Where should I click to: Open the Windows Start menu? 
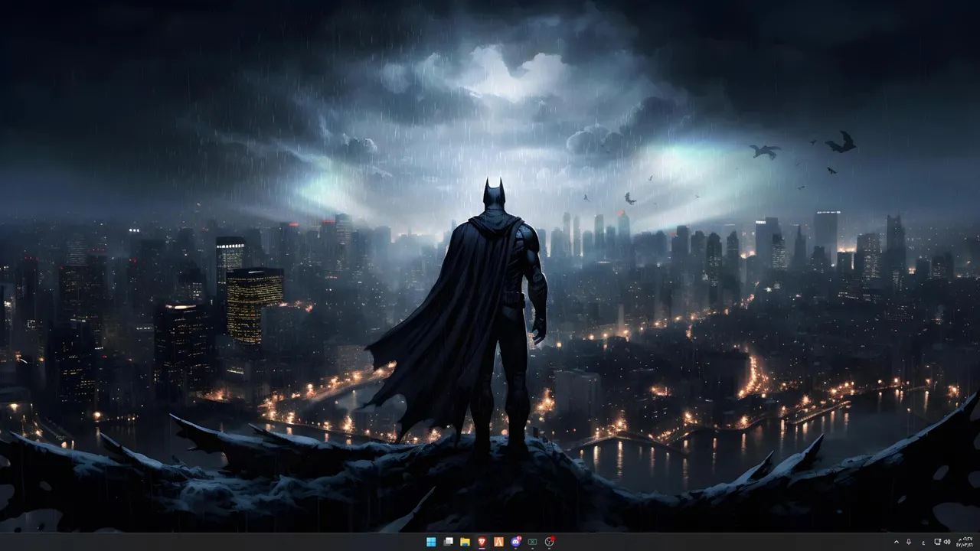[431, 542]
